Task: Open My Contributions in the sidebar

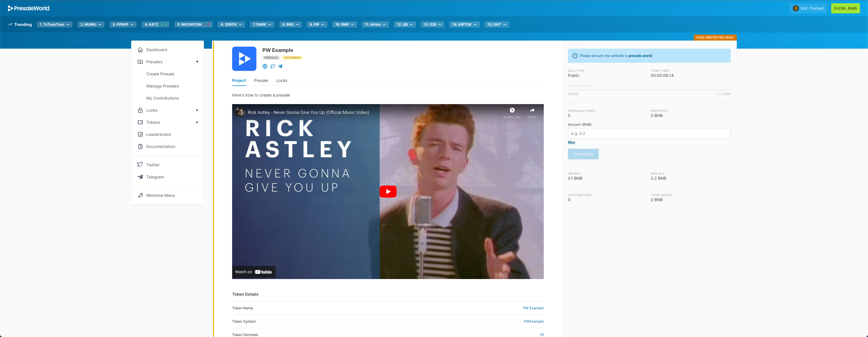Action: click(x=162, y=98)
